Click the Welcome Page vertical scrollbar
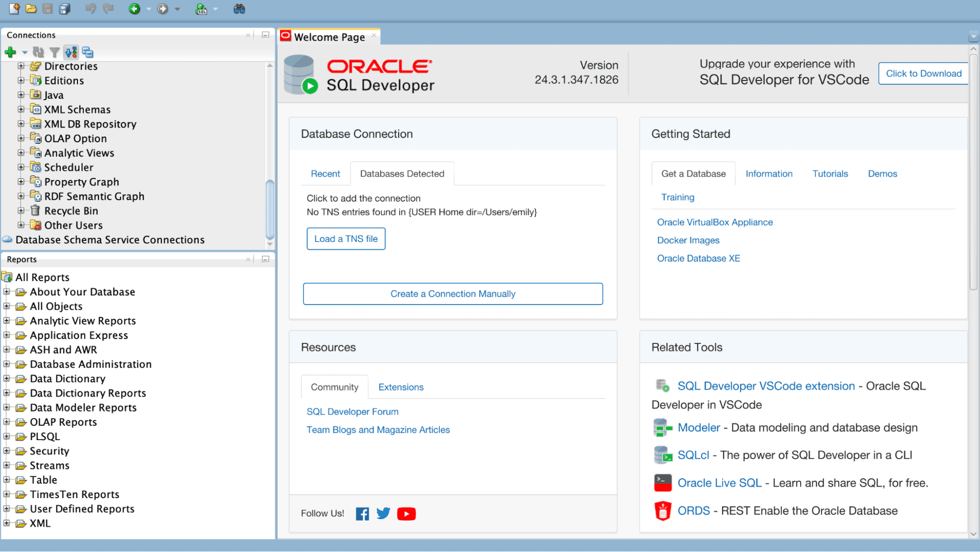 click(974, 172)
